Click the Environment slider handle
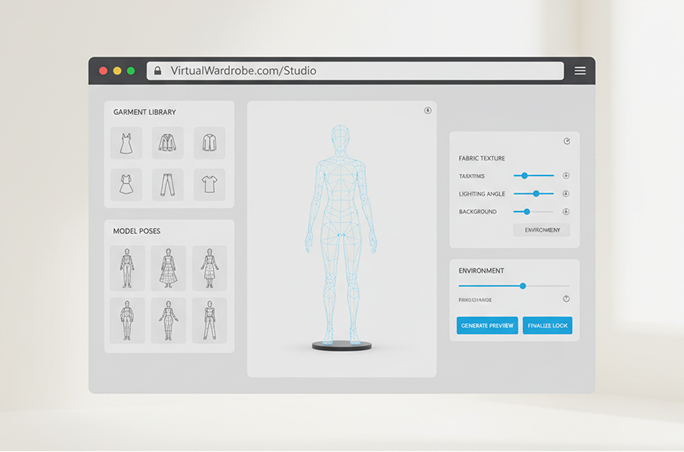This screenshot has width=684, height=452. [x=522, y=286]
